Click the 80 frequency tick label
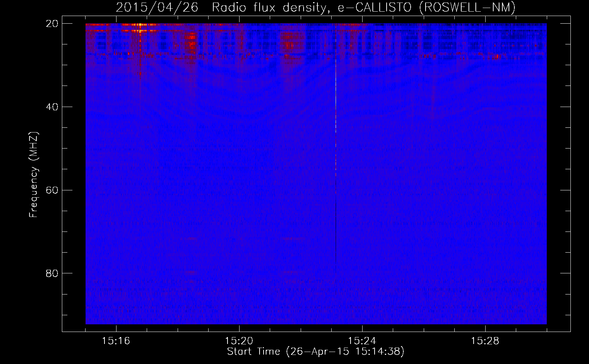The width and height of the screenshot is (589, 364). [52, 273]
